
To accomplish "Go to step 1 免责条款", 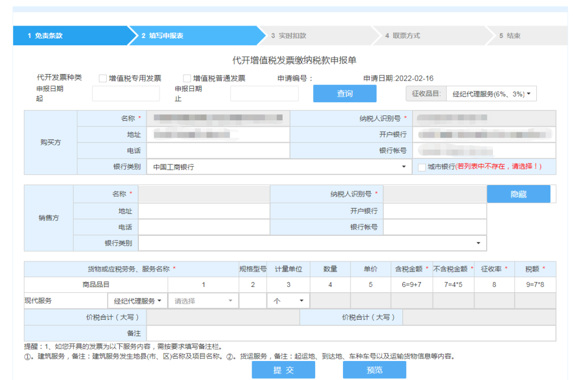I will tap(71, 35).
